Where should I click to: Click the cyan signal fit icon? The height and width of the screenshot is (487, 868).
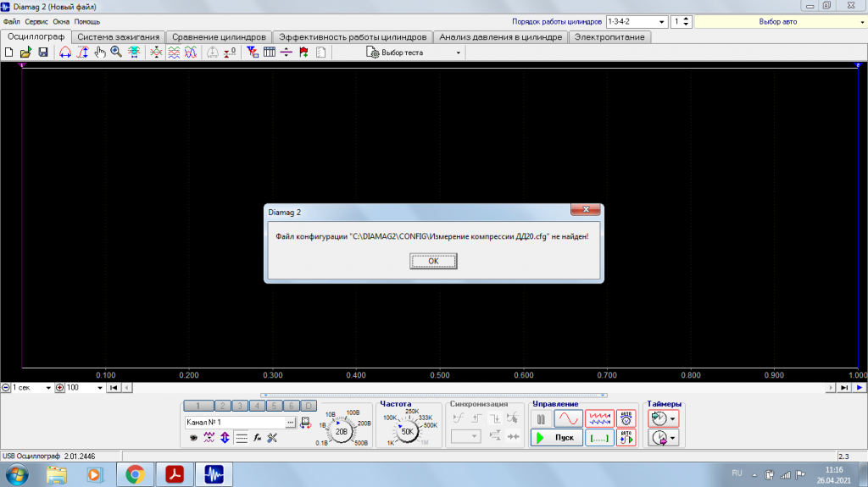(x=133, y=52)
